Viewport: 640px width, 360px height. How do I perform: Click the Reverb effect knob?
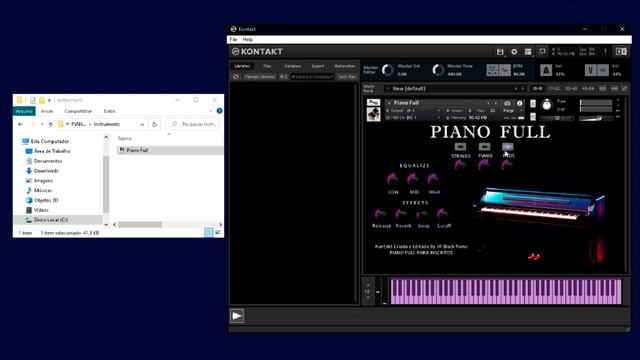[401, 214]
